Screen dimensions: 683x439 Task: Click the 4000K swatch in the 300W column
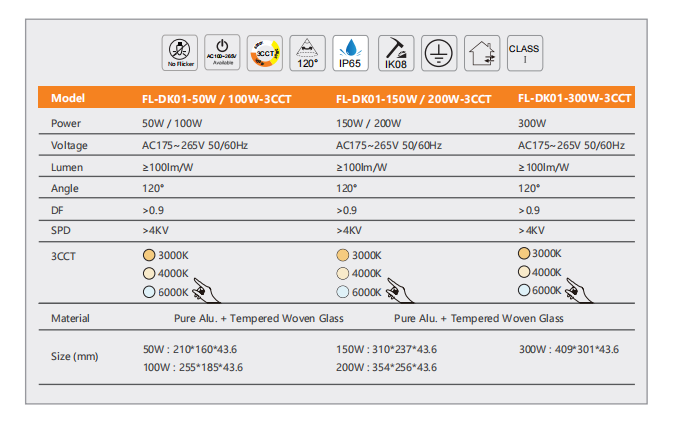(524, 272)
